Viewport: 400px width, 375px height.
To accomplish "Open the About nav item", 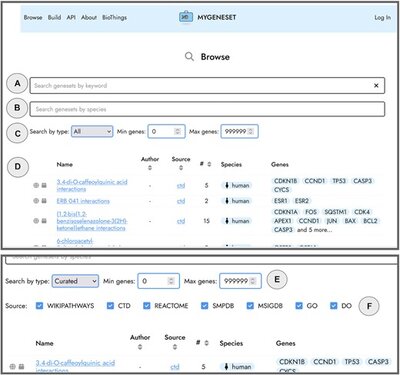I will tap(89, 17).
